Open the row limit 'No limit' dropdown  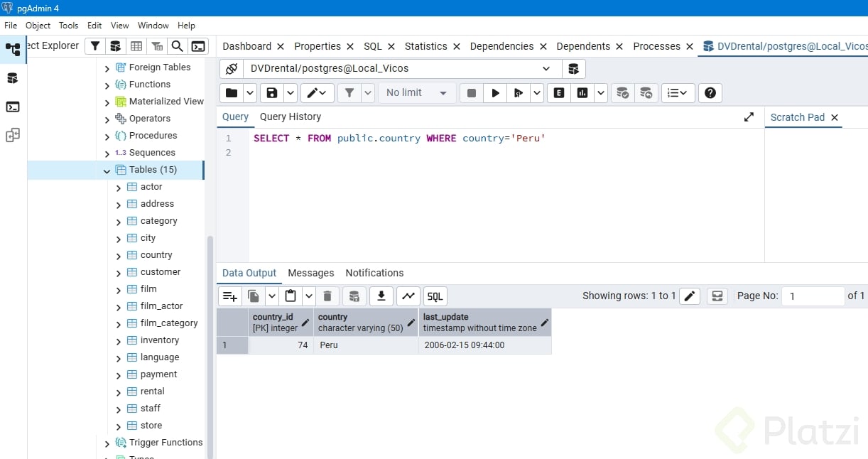point(417,93)
